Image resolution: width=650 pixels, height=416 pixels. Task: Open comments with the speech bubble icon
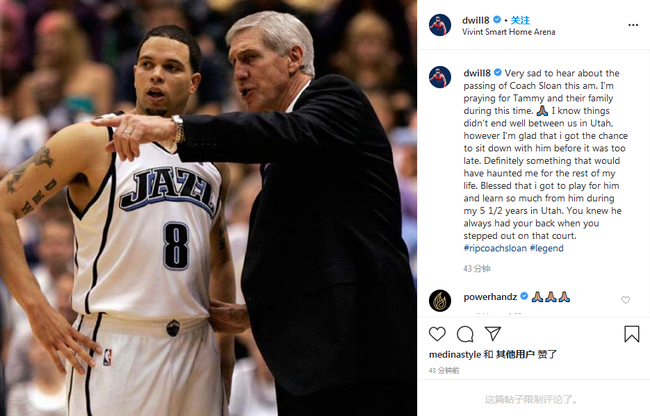tap(465, 334)
